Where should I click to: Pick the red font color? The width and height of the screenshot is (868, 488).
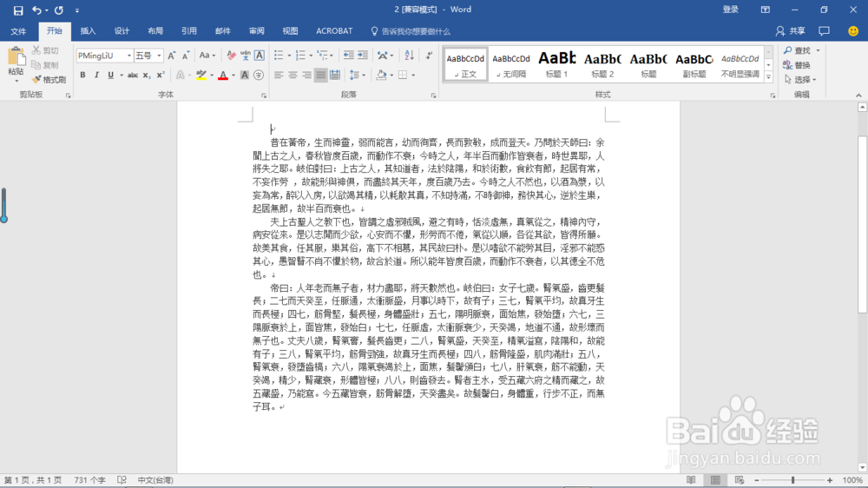click(223, 76)
